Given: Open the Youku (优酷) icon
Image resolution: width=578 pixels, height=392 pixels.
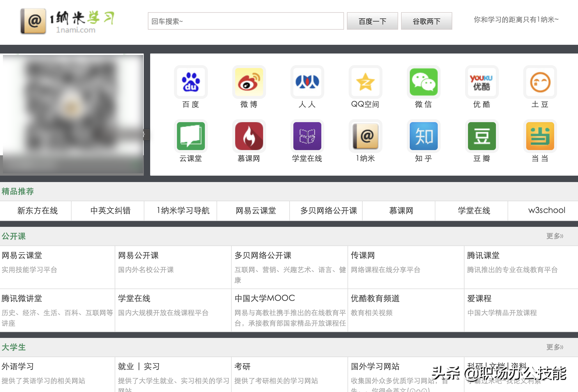Looking at the screenshot, I should (x=482, y=82).
